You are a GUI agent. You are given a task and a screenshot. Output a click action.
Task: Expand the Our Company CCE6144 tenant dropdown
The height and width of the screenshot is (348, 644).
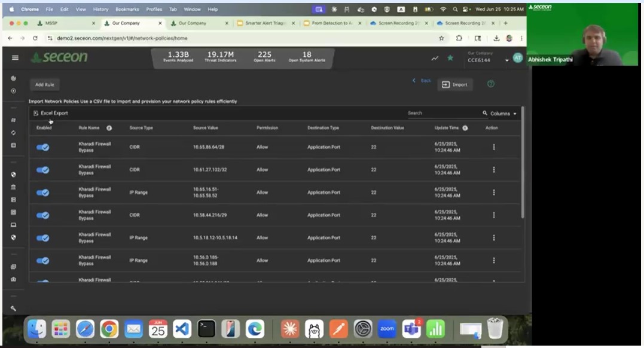(x=507, y=60)
